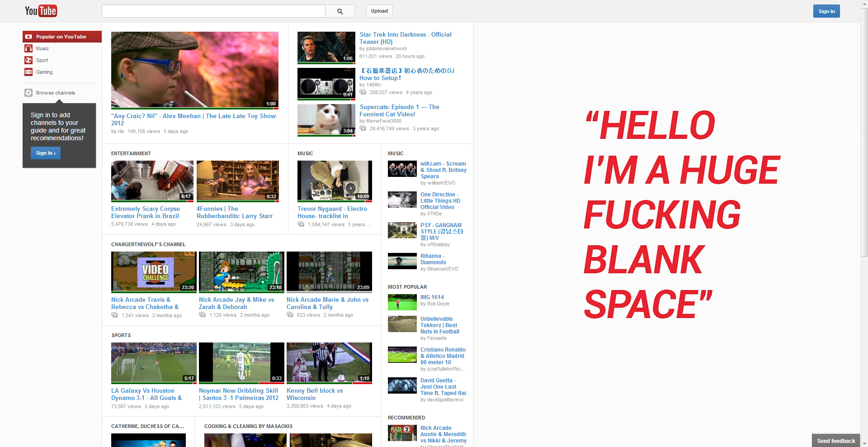Focus the YouTube search box
This screenshot has width=868, height=447.
213,11
